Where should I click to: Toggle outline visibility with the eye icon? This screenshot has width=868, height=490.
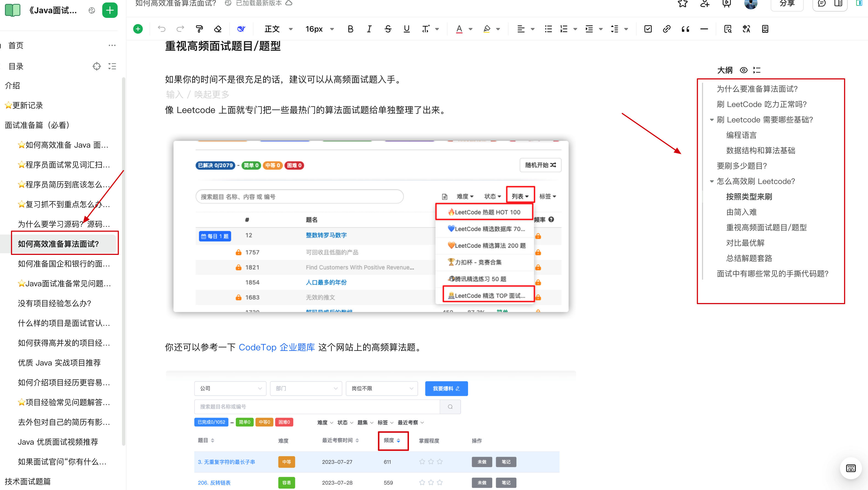pos(744,70)
